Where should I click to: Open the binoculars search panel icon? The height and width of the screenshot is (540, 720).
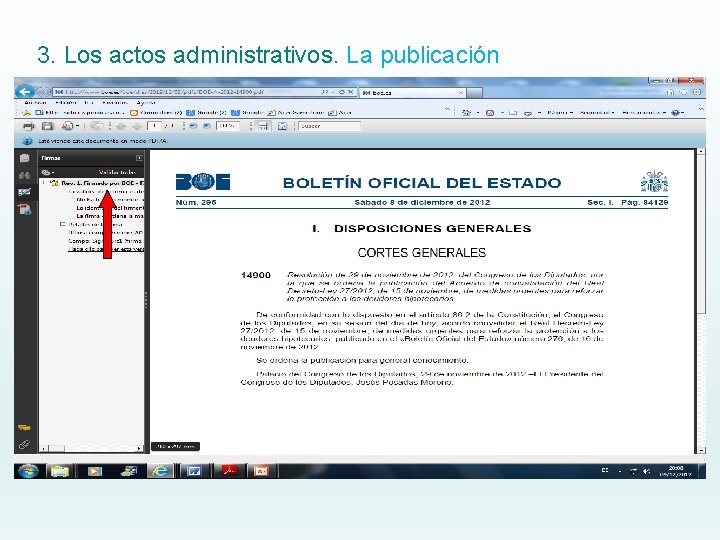click(25, 175)
